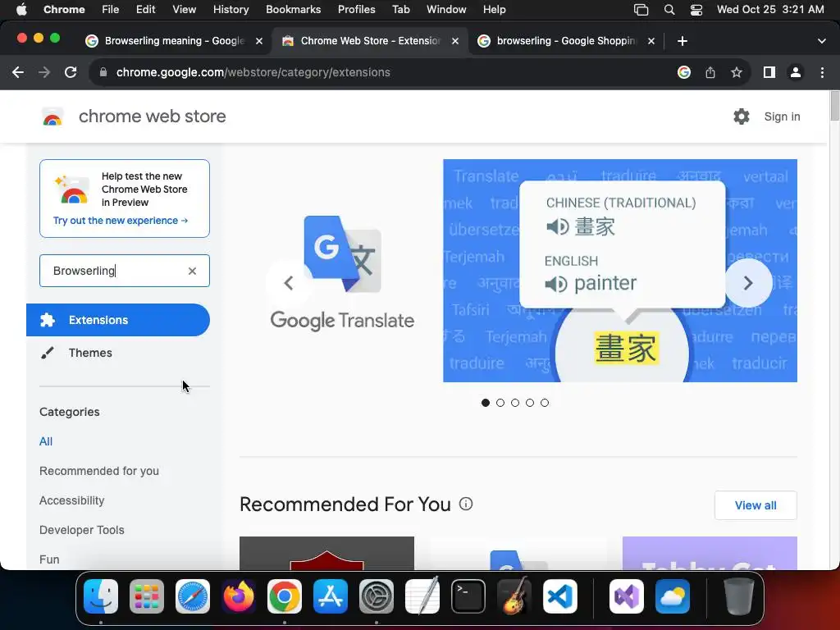Open the Google Translate featured banner
The height and width of the screenshot is (630, 840).
[518, 271]
